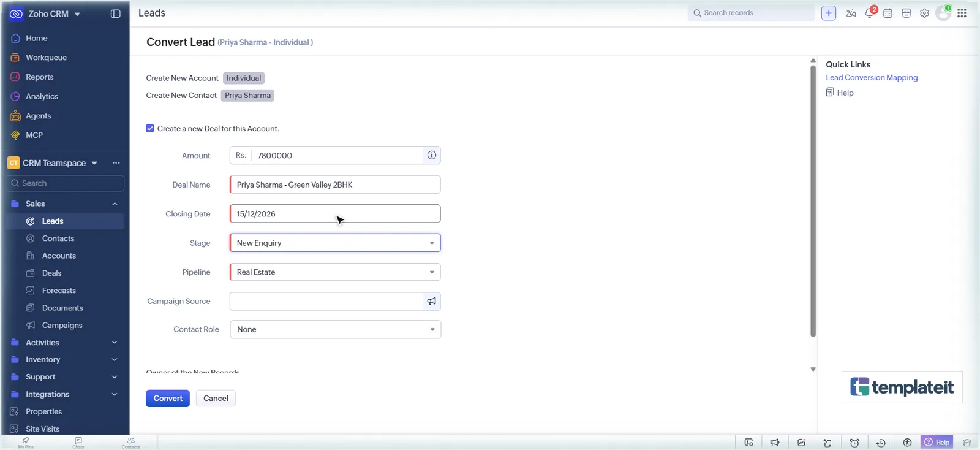Click the Cancel button
The image size is (980, 450).
pos(216,399)
